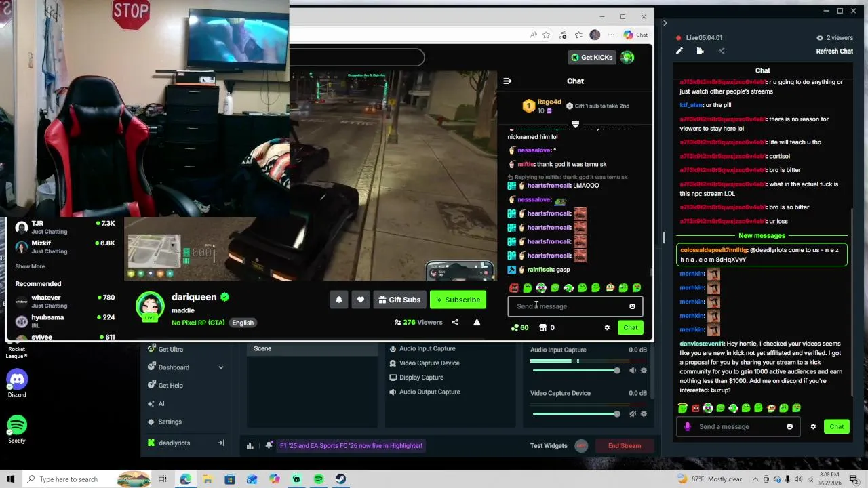
Task: Open the recommended channel hyubsama
Action: (x=64, y=321)
